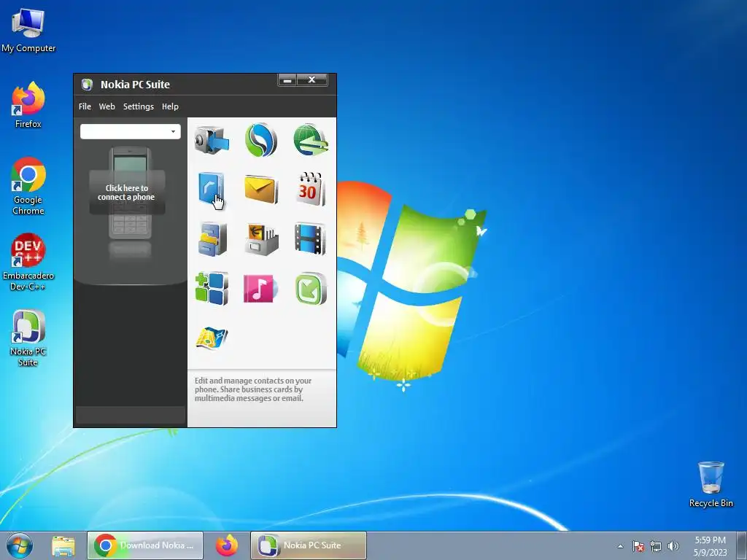The width and height of the screenshot is (747, 560).
Task: Open the Web menu
Action: coord(107,106)
